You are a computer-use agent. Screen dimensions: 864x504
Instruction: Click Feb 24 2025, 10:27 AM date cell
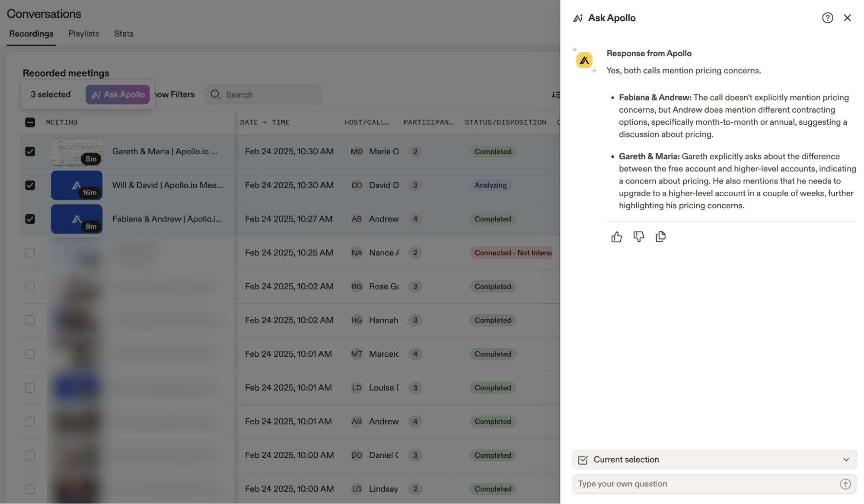(289, 219)
